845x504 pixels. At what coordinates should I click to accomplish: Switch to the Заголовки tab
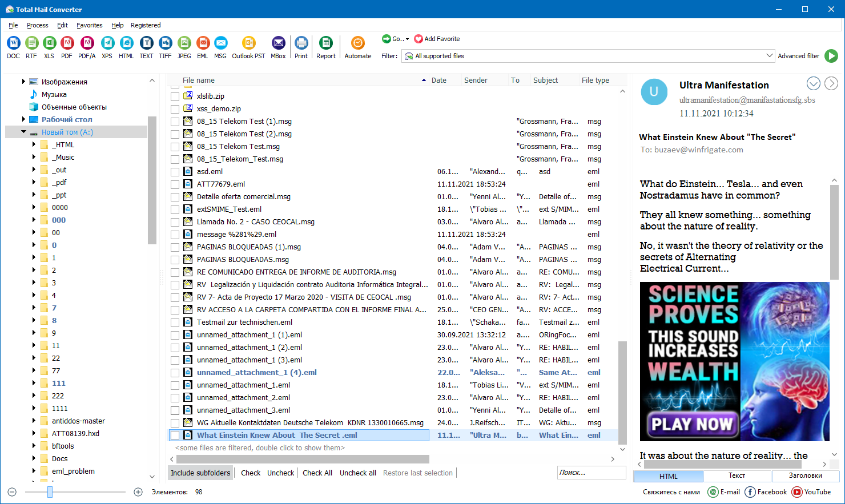coord(806,475)
